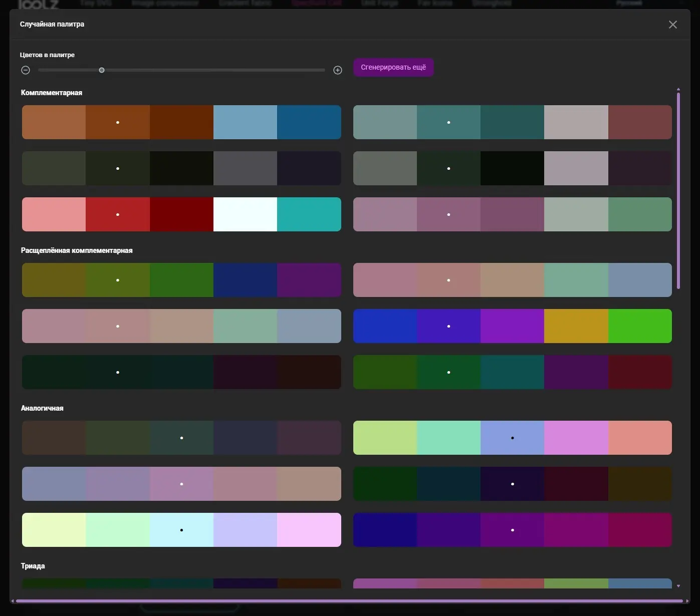Click the "Комплементарная" section heading
The height and width of the screenshot is (616, 700).
click(x=52, y=93)
